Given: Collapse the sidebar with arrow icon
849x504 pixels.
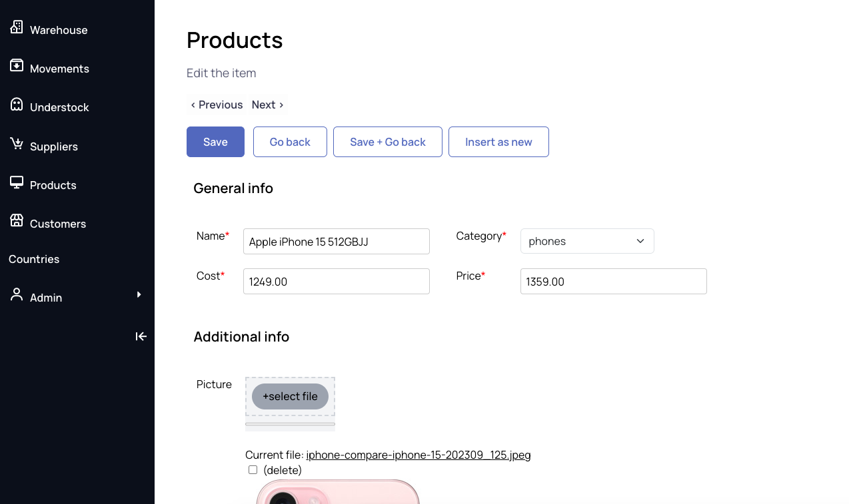Looking at the screenshot, I should point(141,336).
